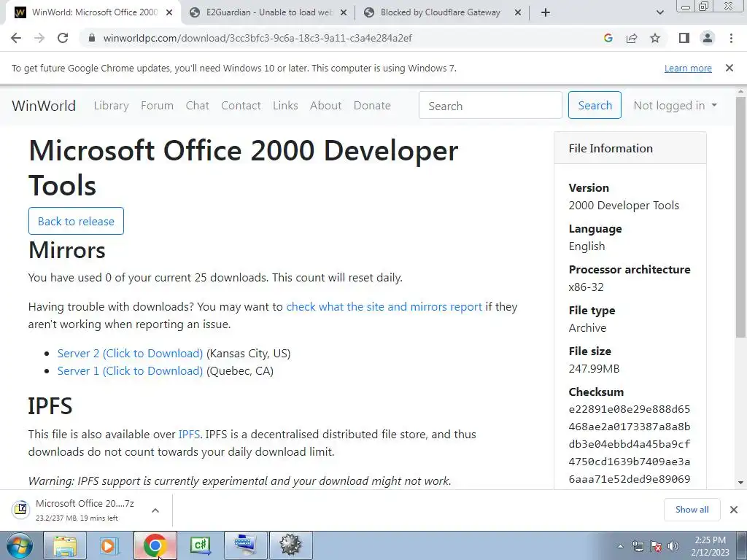
Task: Click the address bar URL
Action: coord(258,38)
